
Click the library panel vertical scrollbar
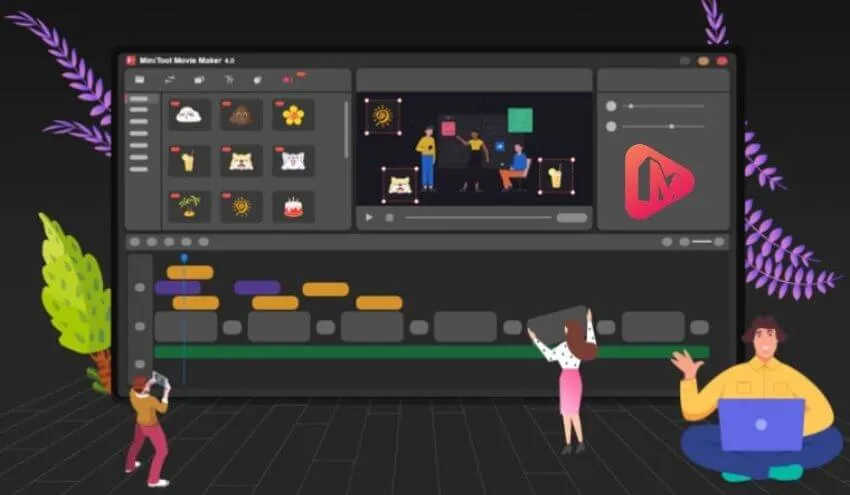pos(346,130)
